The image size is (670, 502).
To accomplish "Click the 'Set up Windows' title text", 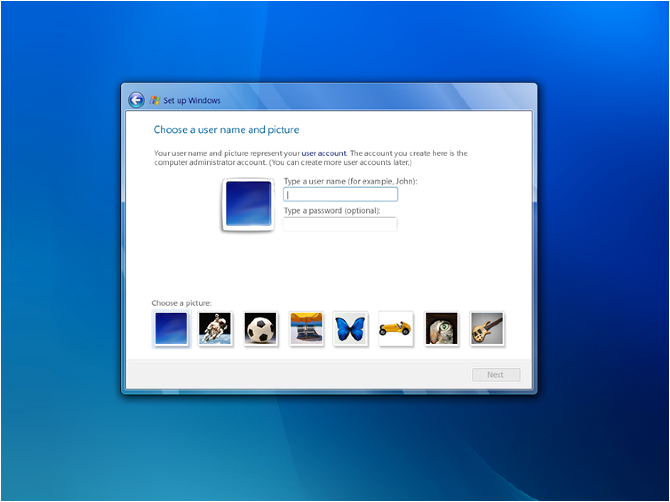I will click(192, 100).
